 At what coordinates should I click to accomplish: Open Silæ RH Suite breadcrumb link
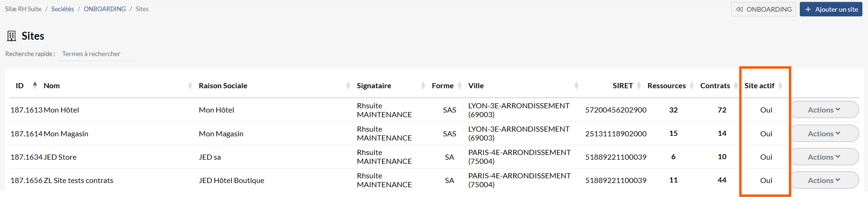[x=23, y=9]
